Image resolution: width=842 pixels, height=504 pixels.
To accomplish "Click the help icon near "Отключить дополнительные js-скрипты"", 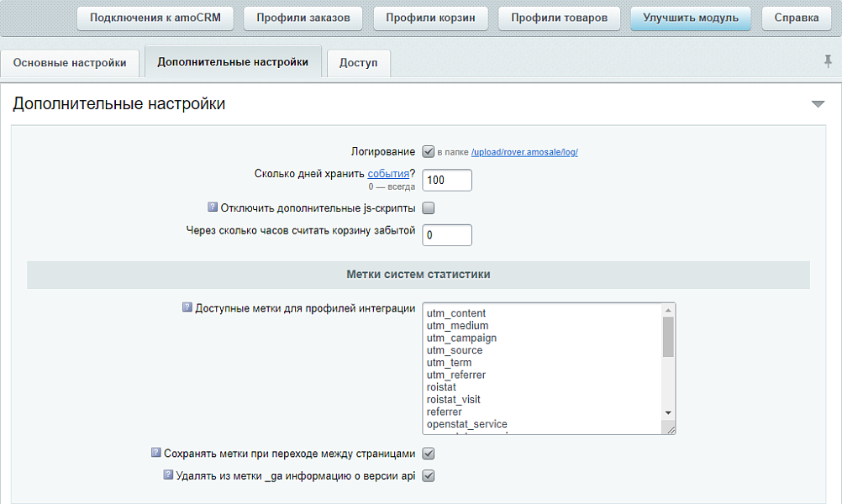I will (210, 206).
